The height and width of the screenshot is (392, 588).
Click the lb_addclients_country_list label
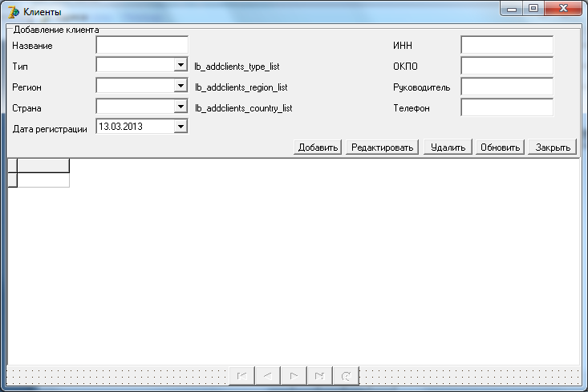[x=243, y=108]
